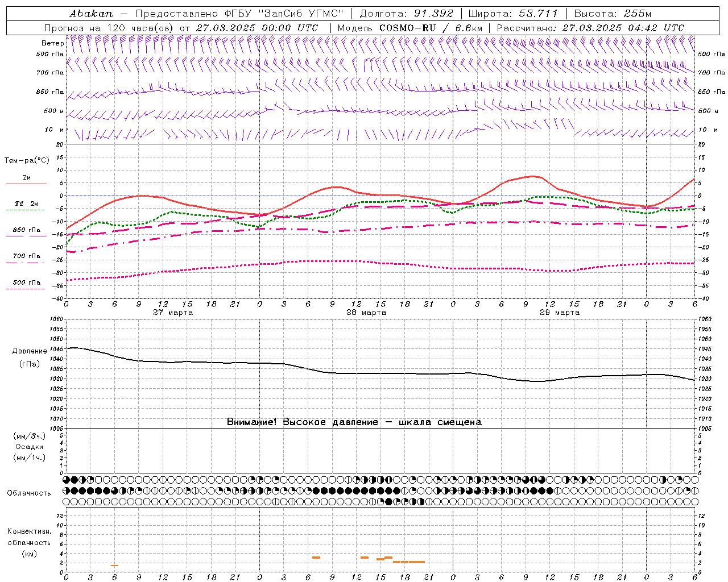Click the 1005 value on right pressure axis
The image size is (728, 582).
point(705,429)
